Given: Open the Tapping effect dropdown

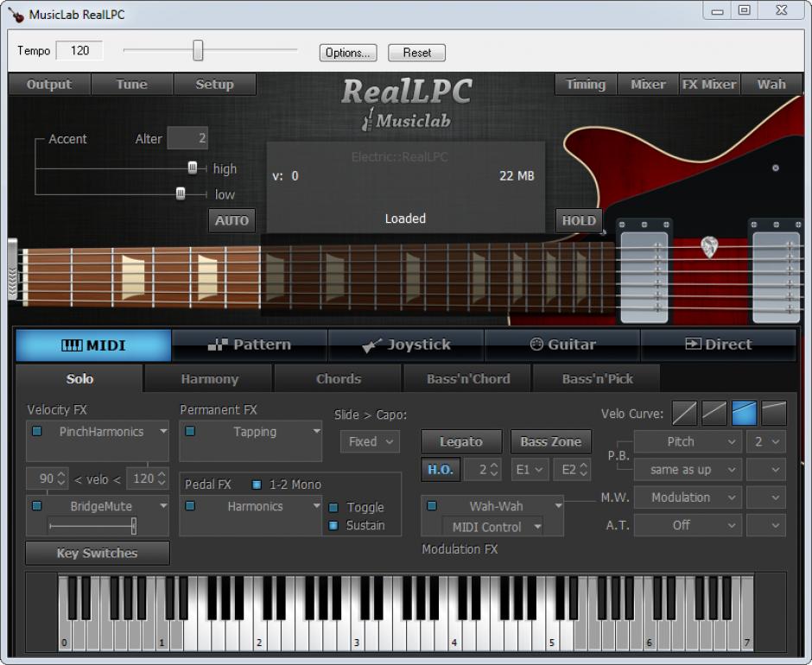Looking at the screenshot, I should tap(316, 431).
